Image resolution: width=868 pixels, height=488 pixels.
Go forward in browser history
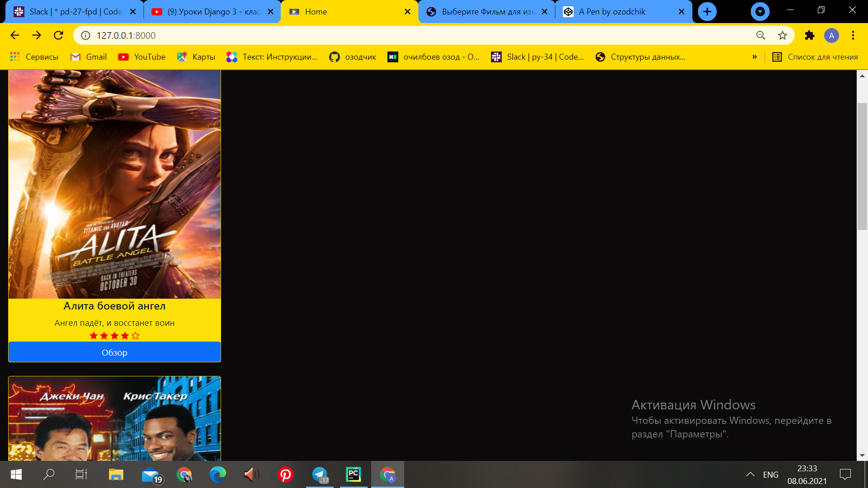(37, 35)
